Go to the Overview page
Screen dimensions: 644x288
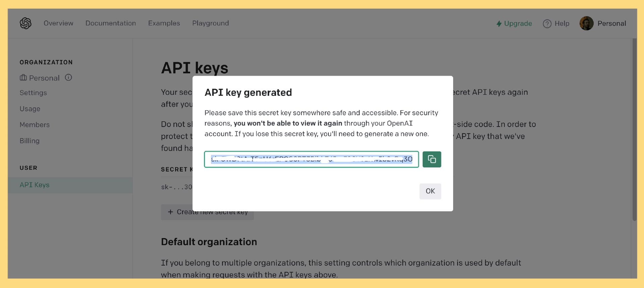[x=58, y=23]
